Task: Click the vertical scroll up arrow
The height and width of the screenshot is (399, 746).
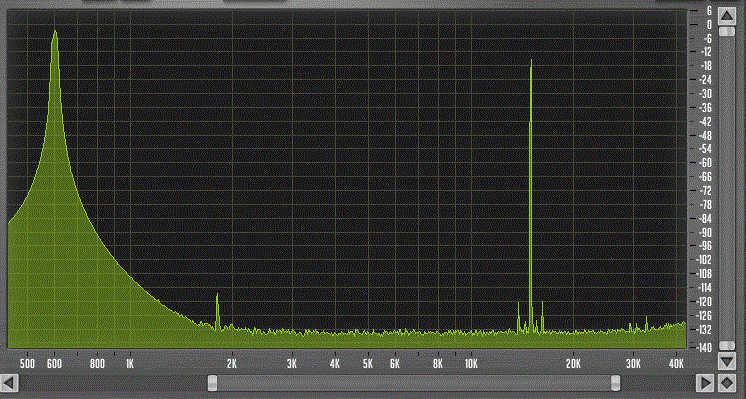Action: pos(726,16)
